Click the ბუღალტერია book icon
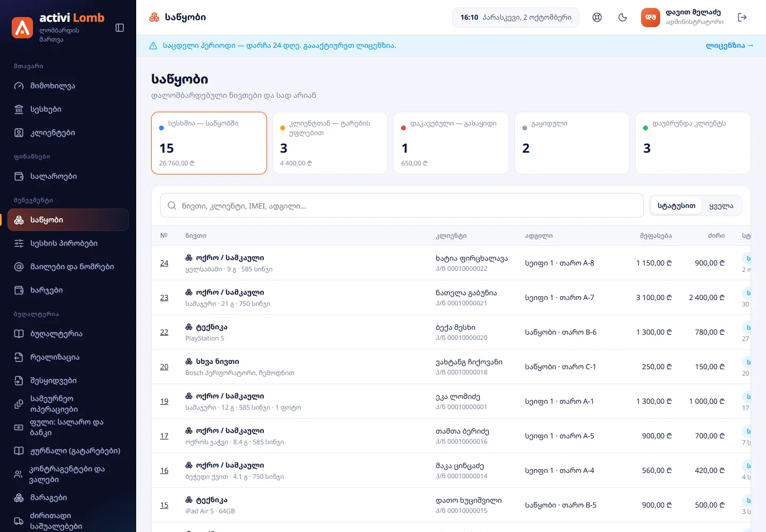The image size is (766, 532). (x=19, y=334)
